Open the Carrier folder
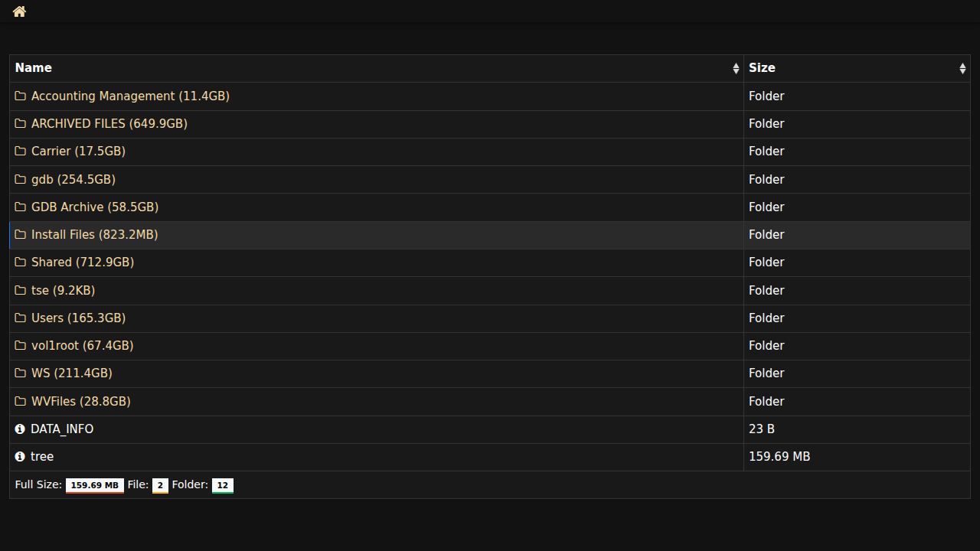 [x=78, y=152]
